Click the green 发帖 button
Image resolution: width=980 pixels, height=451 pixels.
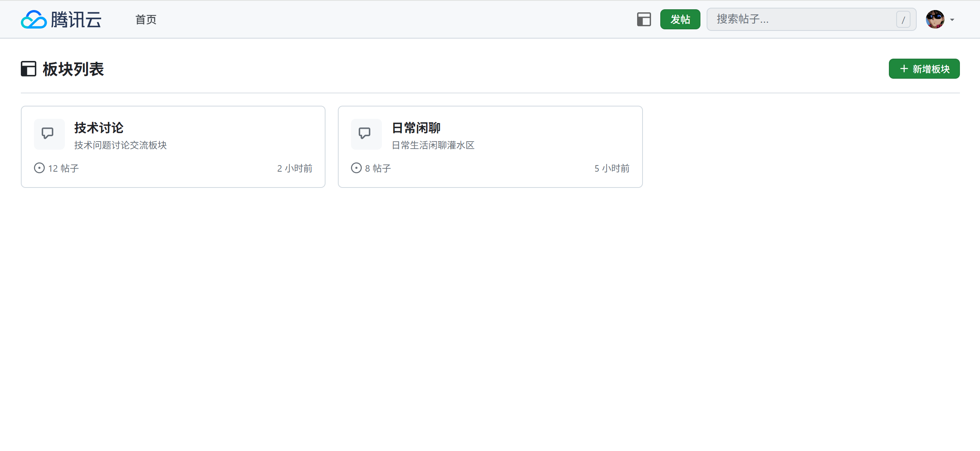click(680, 19)
